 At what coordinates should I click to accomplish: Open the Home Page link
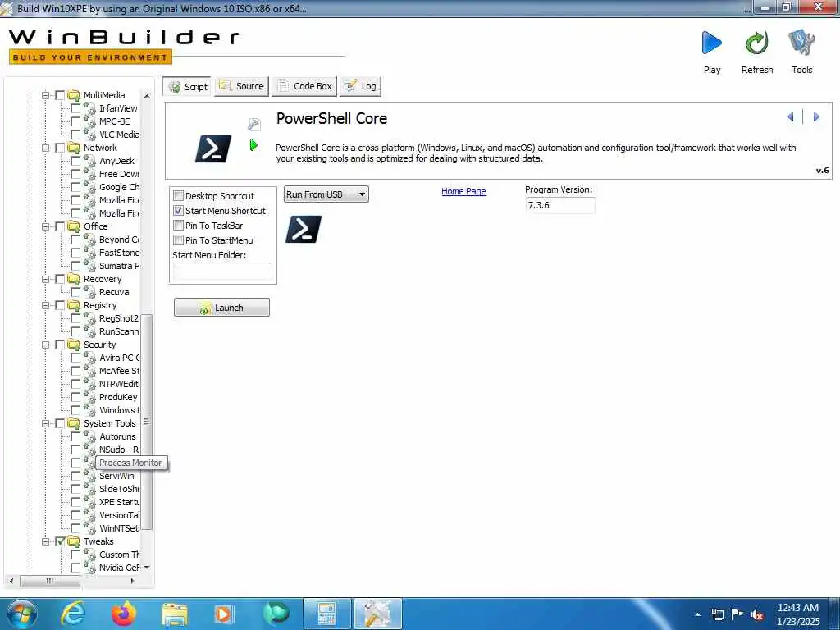point(463,191)
